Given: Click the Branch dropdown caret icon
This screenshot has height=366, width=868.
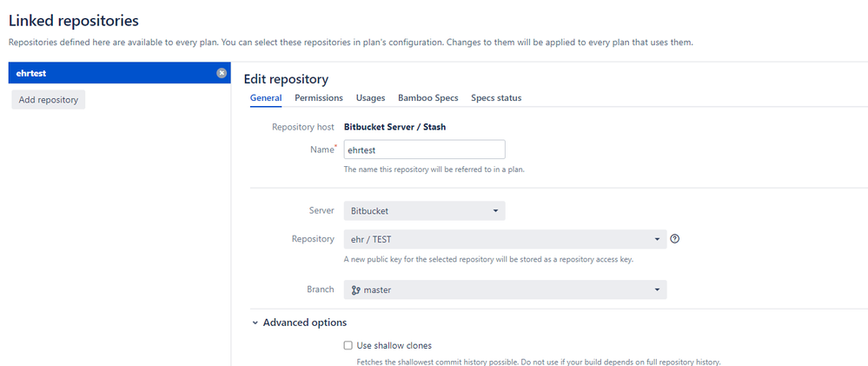Looking at the screenshot, I should [x=657, y=289].
